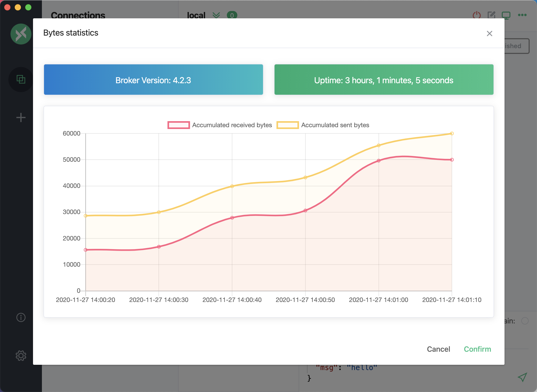Click the local environment tab label
Image resolution: width=537 pixels, height=392 pixels.
click(x=196, y=14)
